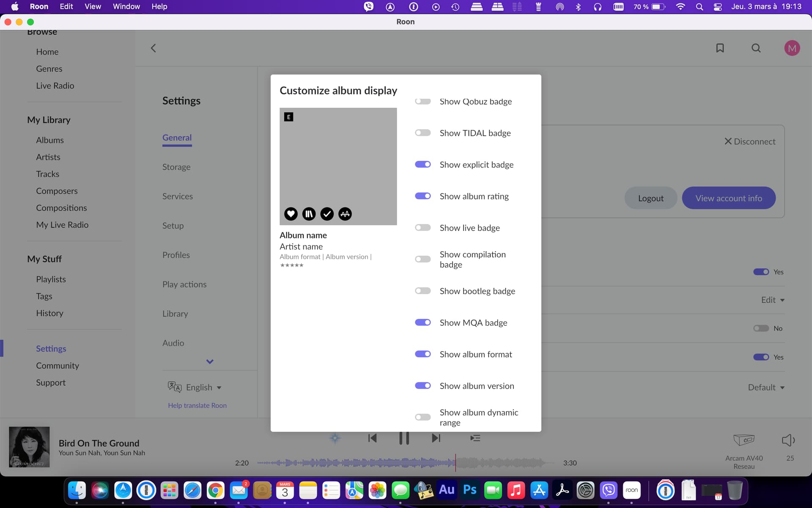Enable Show compilation badge
This screenshot has width=812, height=508.
click(423, 259)
